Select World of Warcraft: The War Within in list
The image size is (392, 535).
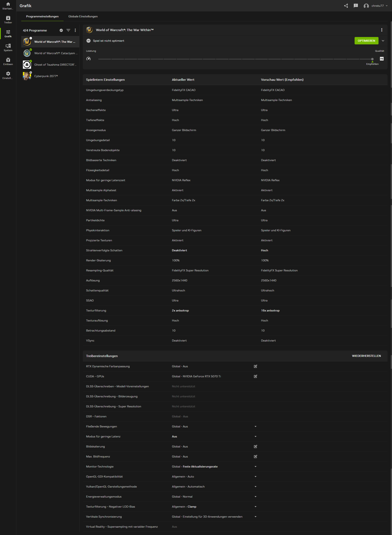(x=50, y=42)
